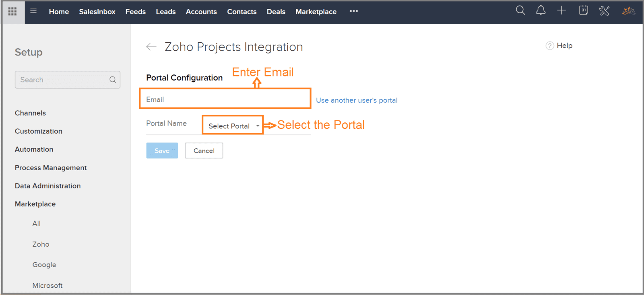Focus the Setup search box

point(68,80)
